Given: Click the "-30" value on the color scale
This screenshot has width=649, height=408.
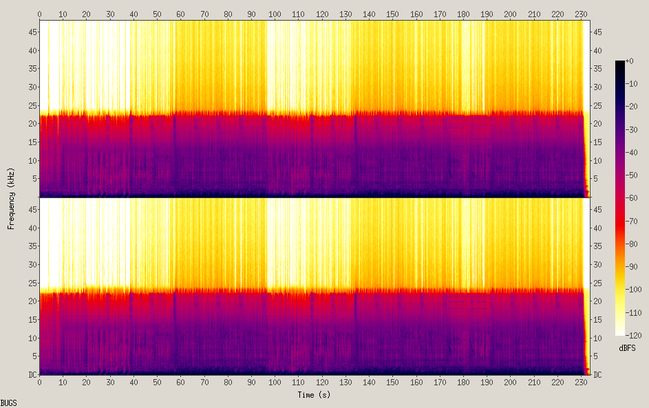Looking at the screenshot, I should tap(633, 130).
